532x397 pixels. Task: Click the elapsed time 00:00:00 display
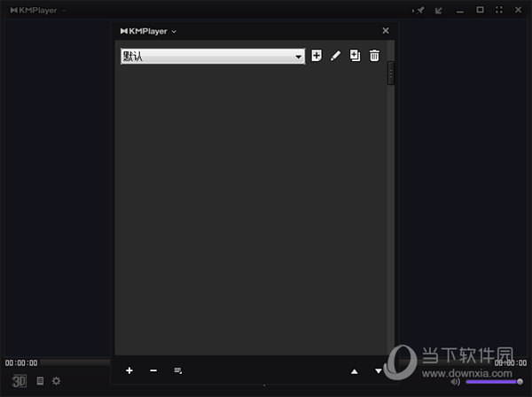21,363
